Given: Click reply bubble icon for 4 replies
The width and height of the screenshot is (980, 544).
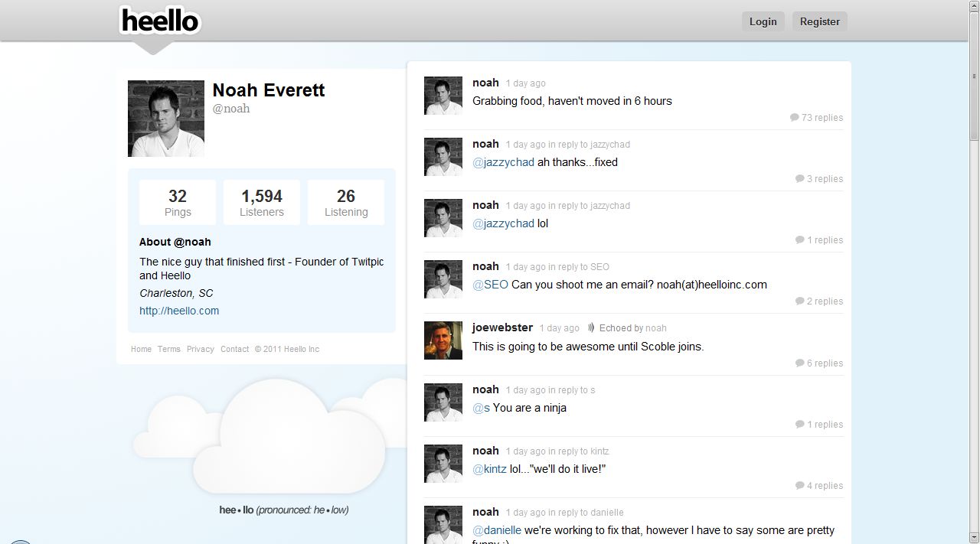Looking at the screenshot, I should coord(800,486).
